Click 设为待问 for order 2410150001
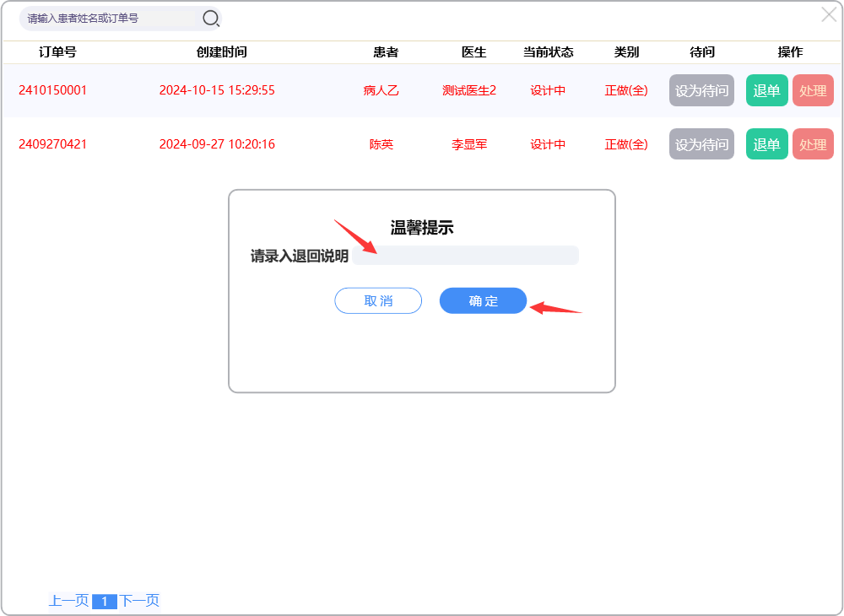Screen dimensions: 844x616 (701, 90)
